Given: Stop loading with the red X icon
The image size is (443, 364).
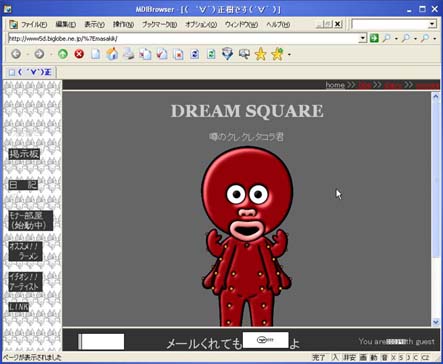Looking at the screenshot, I should tap(79, 54).
